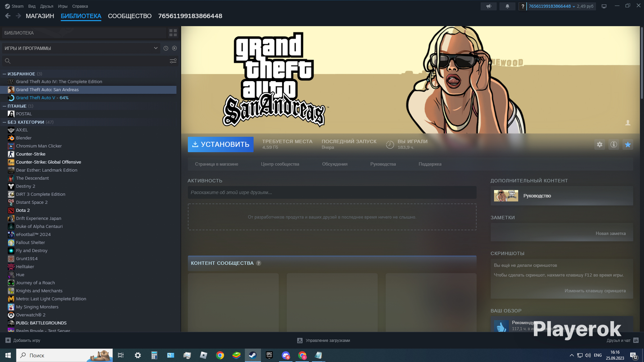Open the Игры menu

[63, 6]
